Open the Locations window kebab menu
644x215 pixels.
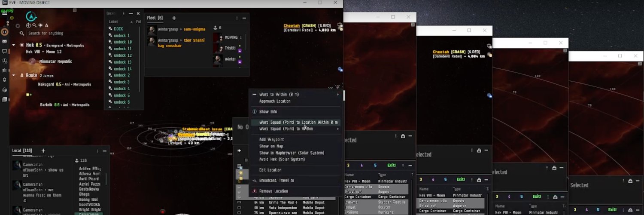click(x=124, y=13)
